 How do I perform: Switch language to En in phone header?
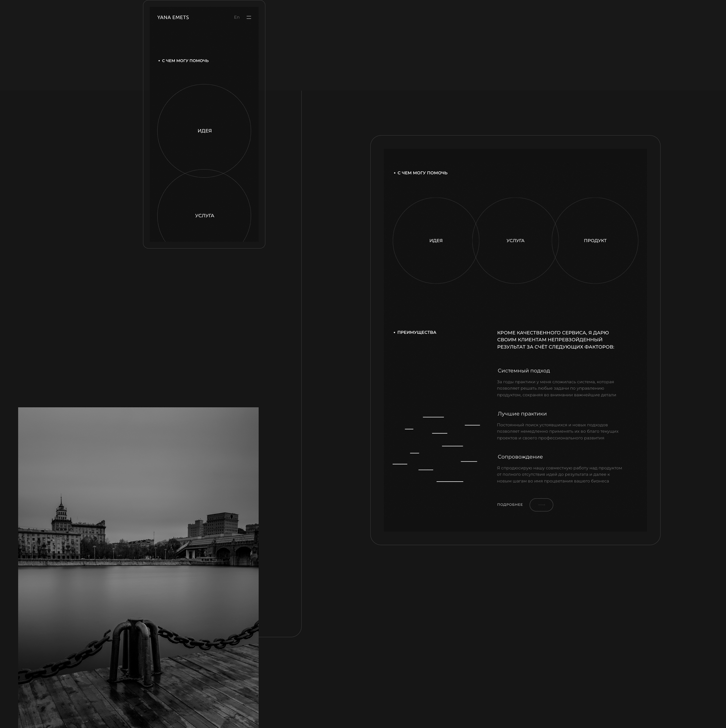tap(236, 17)
